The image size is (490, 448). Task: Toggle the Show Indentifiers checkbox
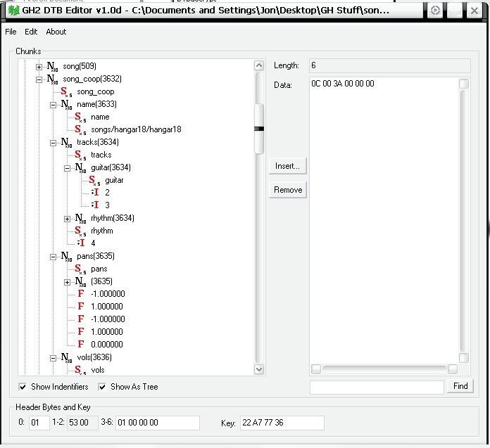click(23, 387)
